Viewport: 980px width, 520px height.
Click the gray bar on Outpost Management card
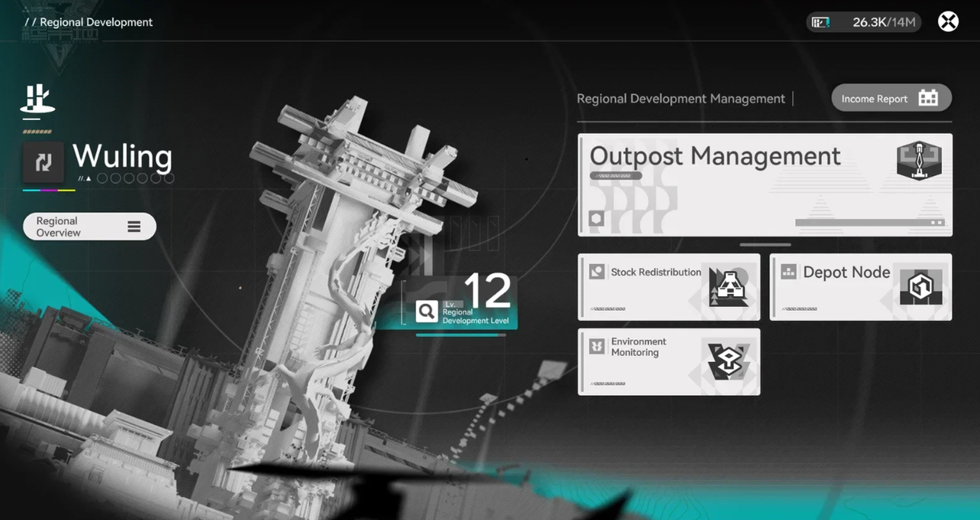(870, 223)
